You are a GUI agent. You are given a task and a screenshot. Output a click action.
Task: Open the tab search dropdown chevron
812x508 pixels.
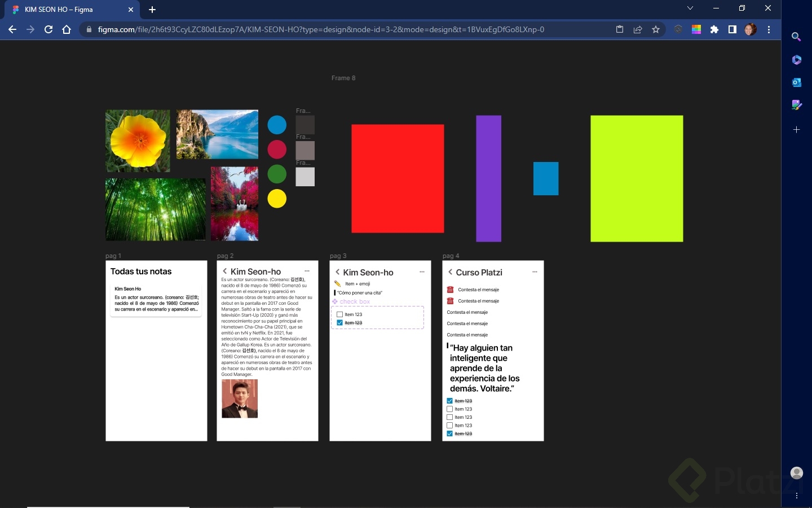690,8
